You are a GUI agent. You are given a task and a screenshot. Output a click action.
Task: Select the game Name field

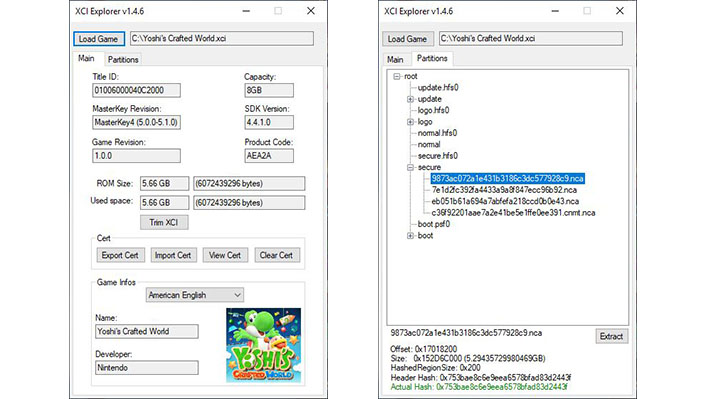147,332
